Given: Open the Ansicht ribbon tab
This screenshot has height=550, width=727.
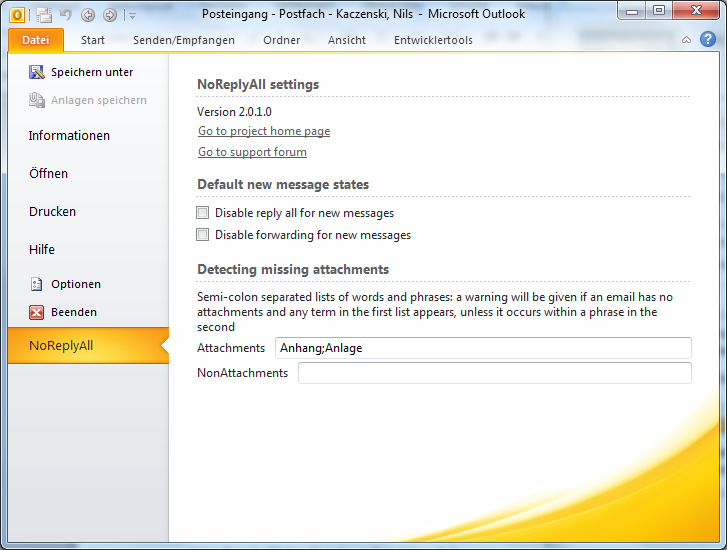Looking at the screenshot, I should click(x=347, y=40).
